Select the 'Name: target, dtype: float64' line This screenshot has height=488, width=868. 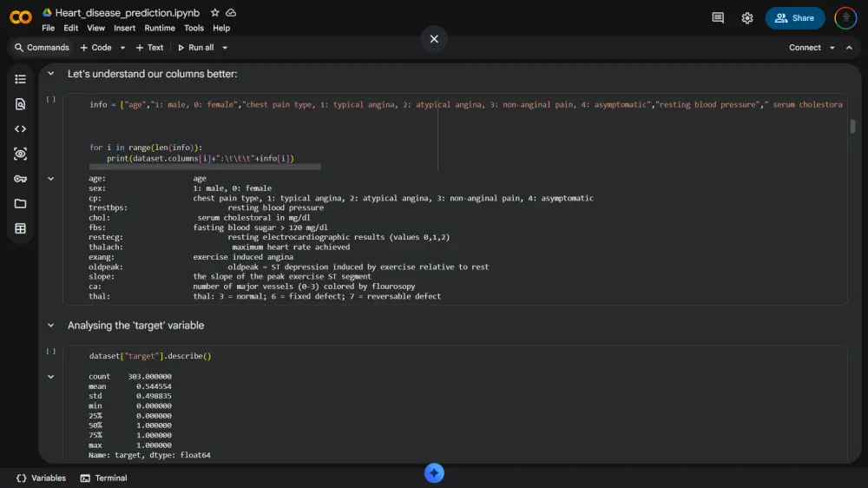click(149, 455)
